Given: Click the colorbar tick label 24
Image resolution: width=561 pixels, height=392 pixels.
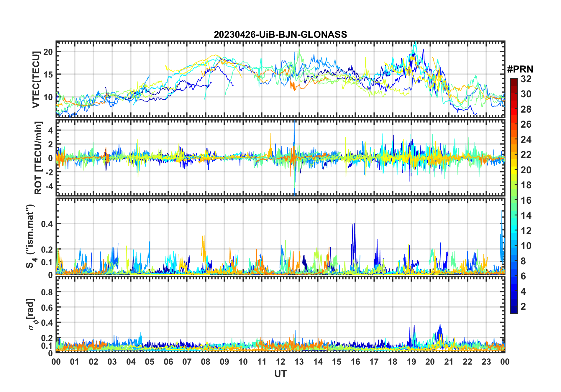Looking at the screenshot, I should [x=526, y=140].
